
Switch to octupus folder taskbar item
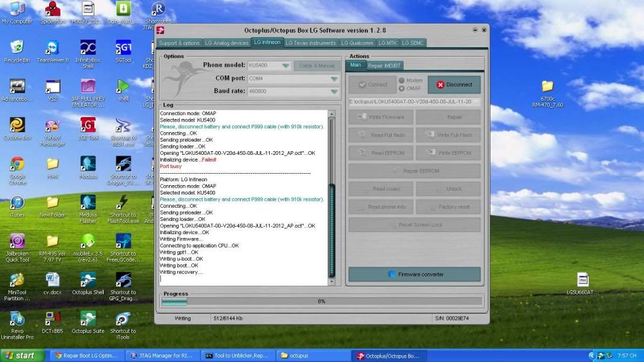pyautogui.click(x=314, y=356)
